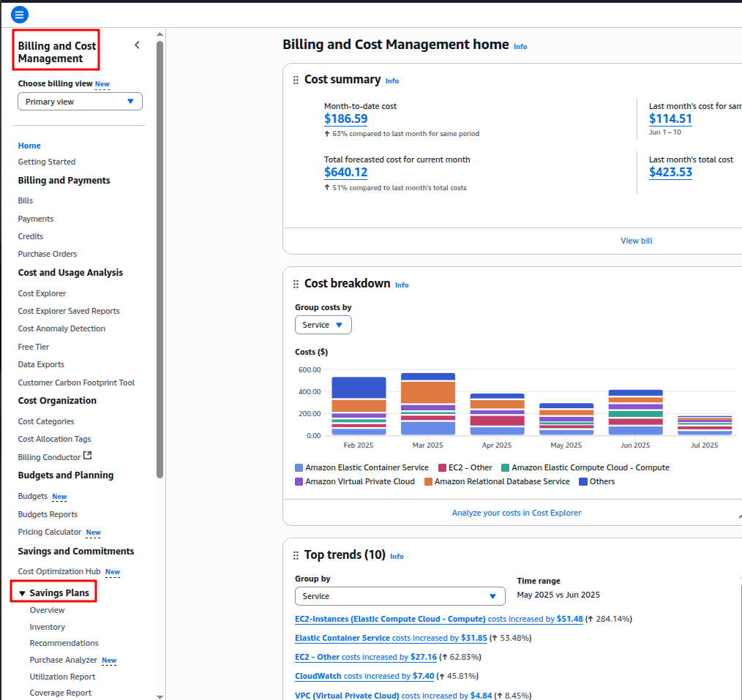The height and width of the screenshot is (700, 742).
Task: Open Cost Explorer from the sidebar
Action: [x=41, y=293]
